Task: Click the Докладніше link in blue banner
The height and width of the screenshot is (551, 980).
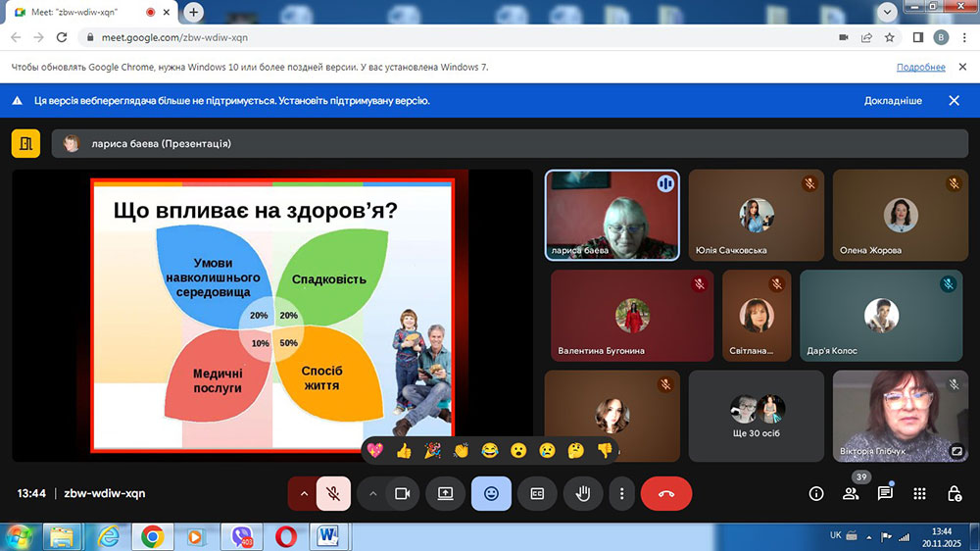Action: pyautogui.click(x=892, y=101)
